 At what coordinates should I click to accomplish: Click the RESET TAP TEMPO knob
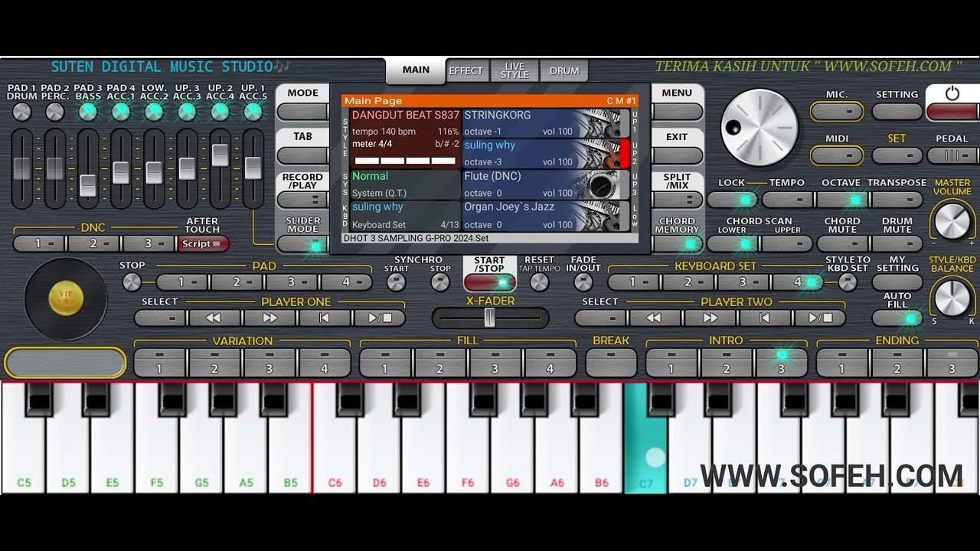click(x=539, y=282)
